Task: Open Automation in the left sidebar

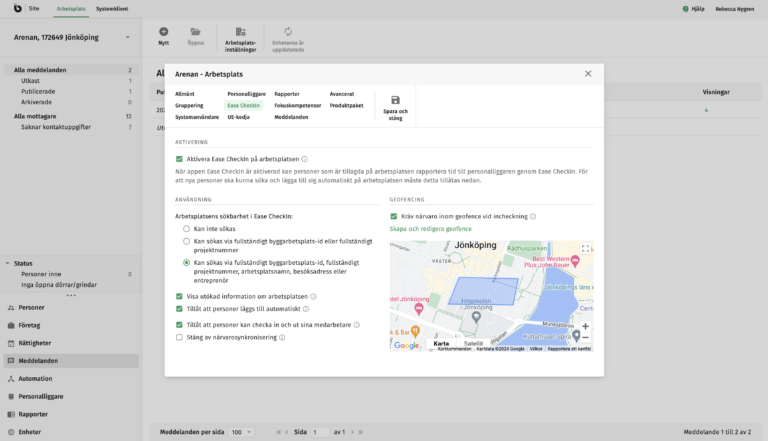Action: pyautogui.click(x=36, y=379)
